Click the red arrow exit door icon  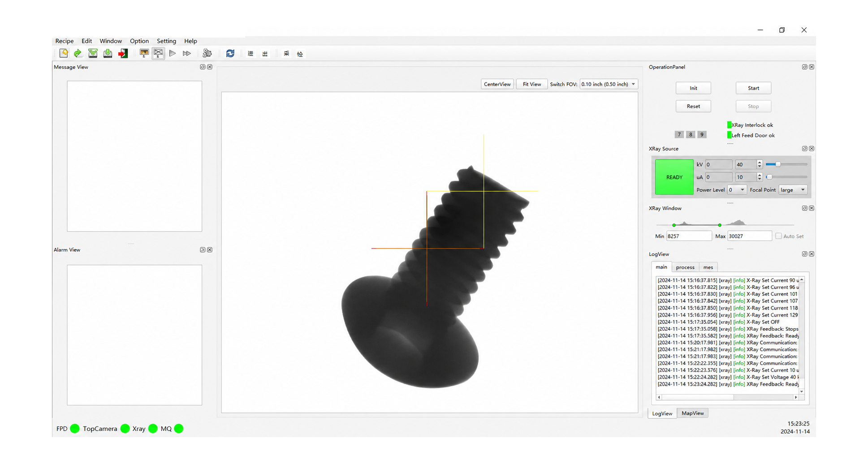pos(123,53)
